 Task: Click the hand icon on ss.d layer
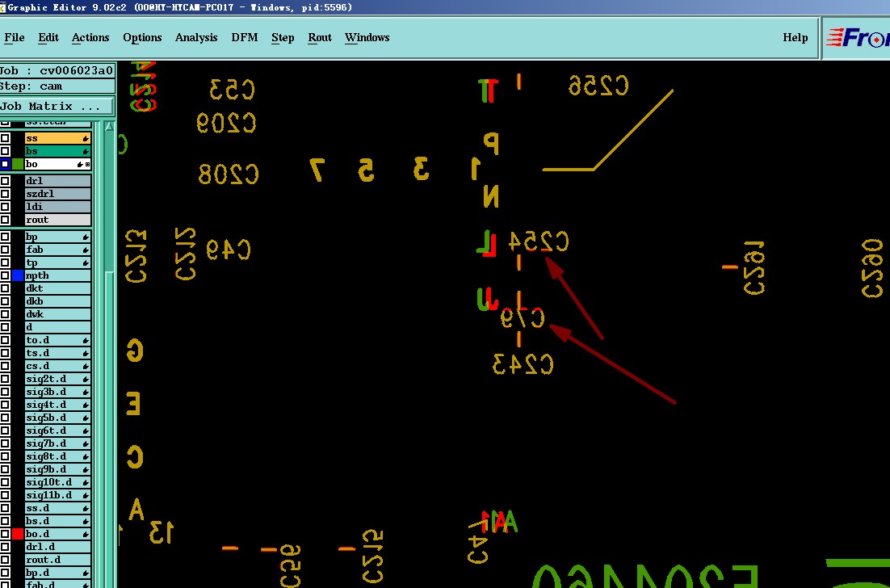(x=85, y=509)
